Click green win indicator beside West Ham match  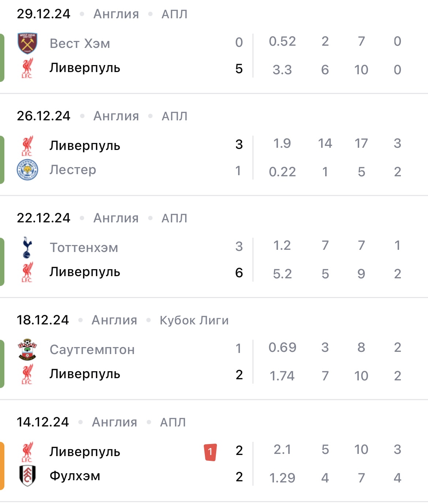coord(2,57)
